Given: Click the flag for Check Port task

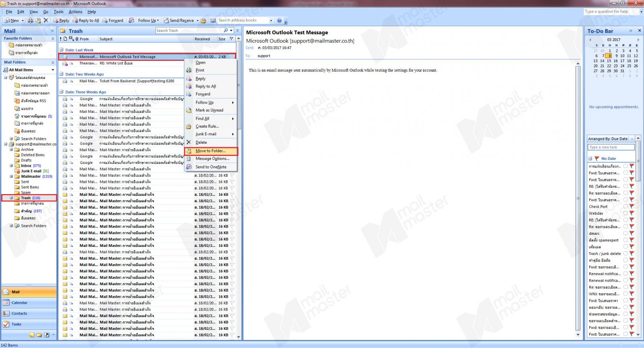Looking at the screenshot, I should (632, 207).
